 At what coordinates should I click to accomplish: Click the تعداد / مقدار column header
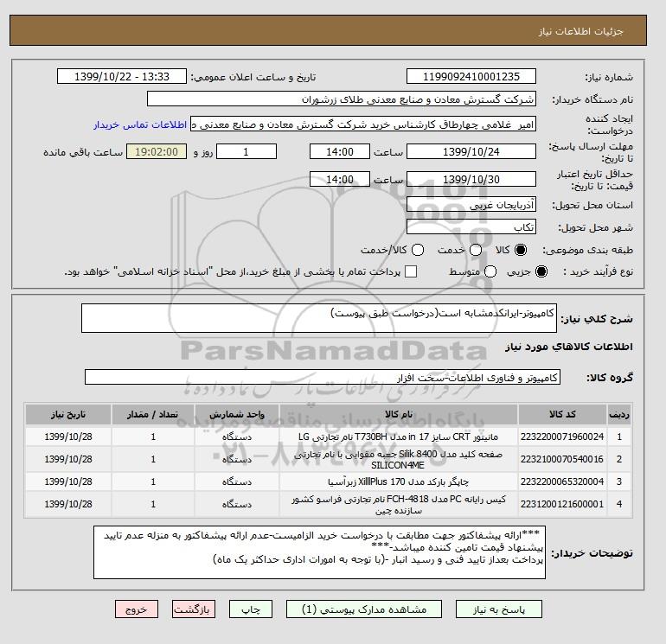[x=153, y=414]
